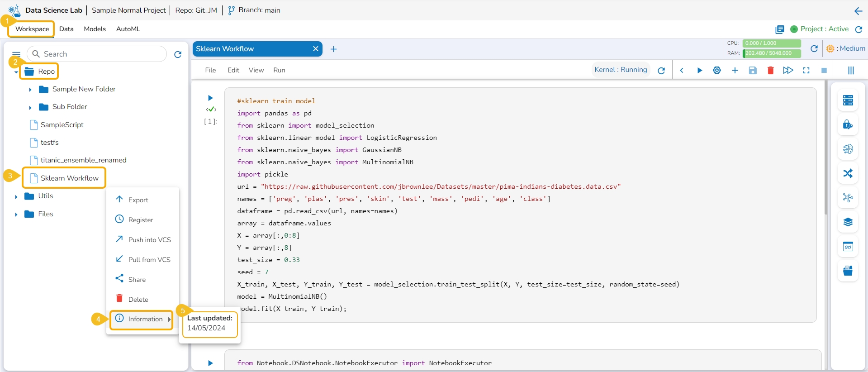
Task: Click the add new cell plus icon
Action: click(735, 70)
